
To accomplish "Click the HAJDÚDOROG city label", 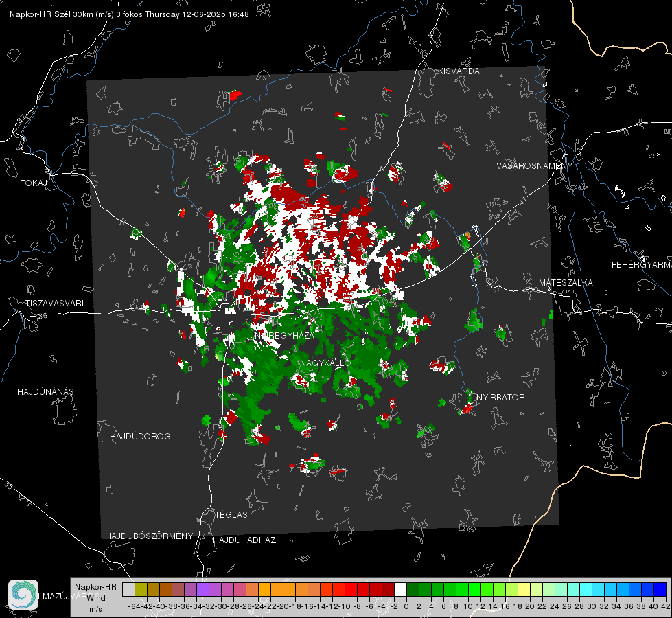I will (140, 436).
